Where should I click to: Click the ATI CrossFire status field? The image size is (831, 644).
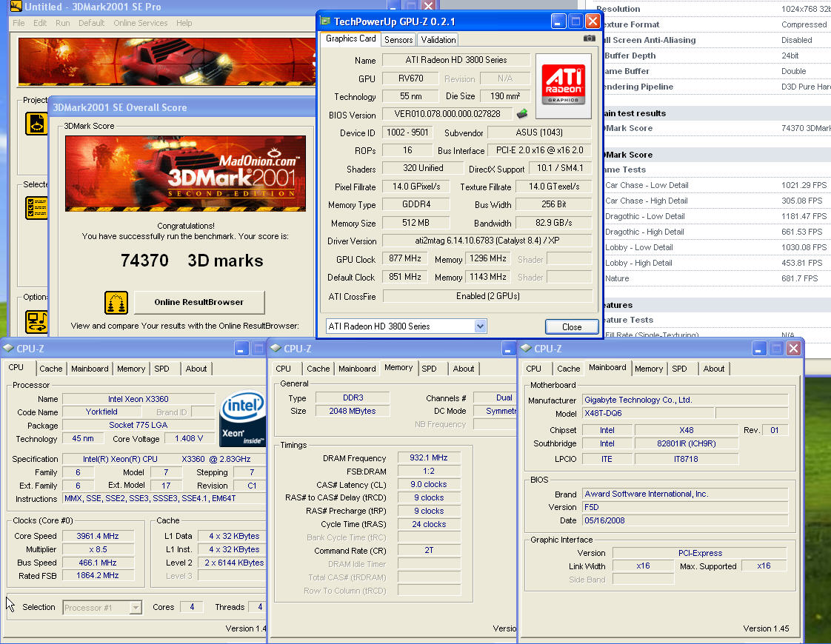click(x=487, y=296)
